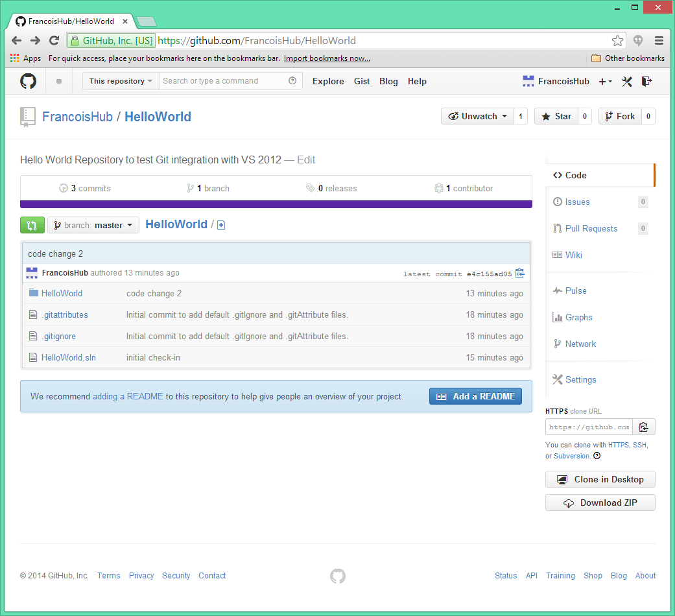Click the browser reload button
This screenshot has width=675, height=616.
54,40
